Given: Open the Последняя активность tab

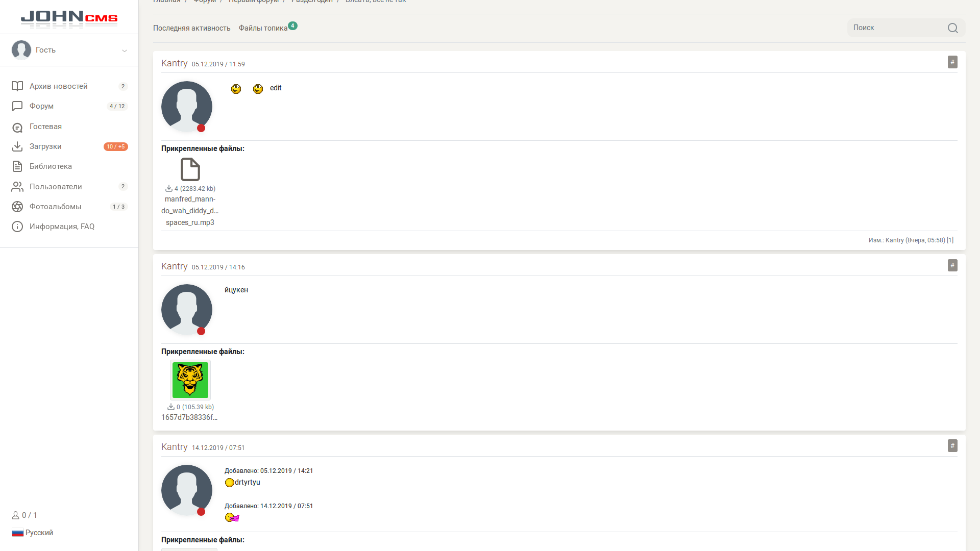Looking at the screenshot, I should pos(191,28).
